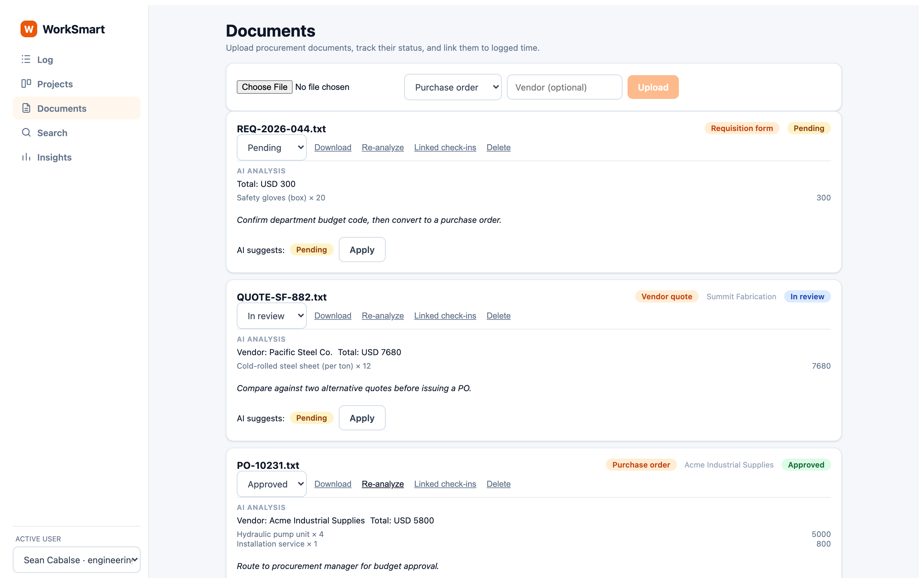Click the Choose File button
This screenshot has height=578, width=924.
click(264, 87)
